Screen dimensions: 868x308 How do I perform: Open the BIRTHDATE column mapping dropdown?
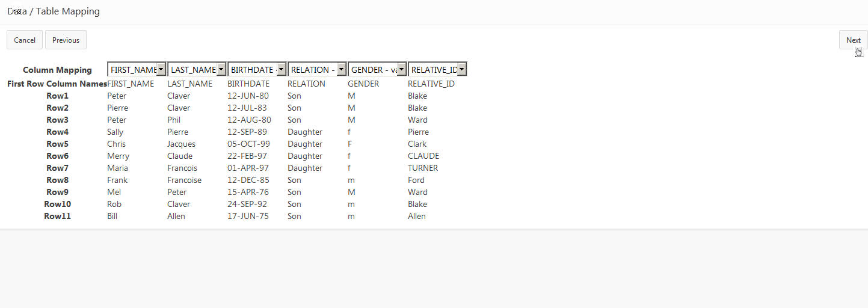[257, 70]
